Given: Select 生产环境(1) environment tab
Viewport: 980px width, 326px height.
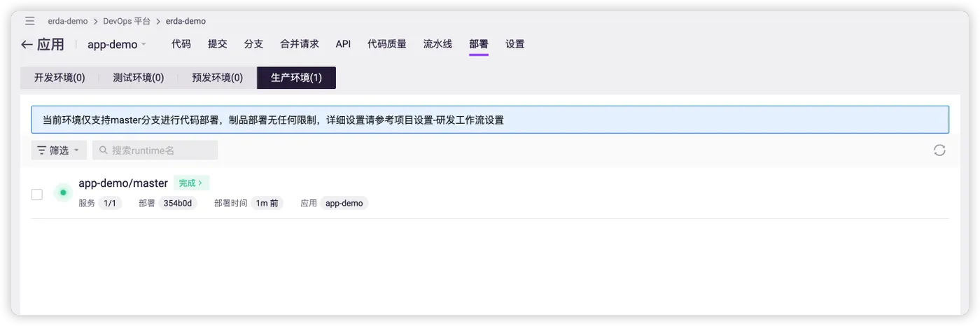Looking at the screenshot, I should [297, 78].
